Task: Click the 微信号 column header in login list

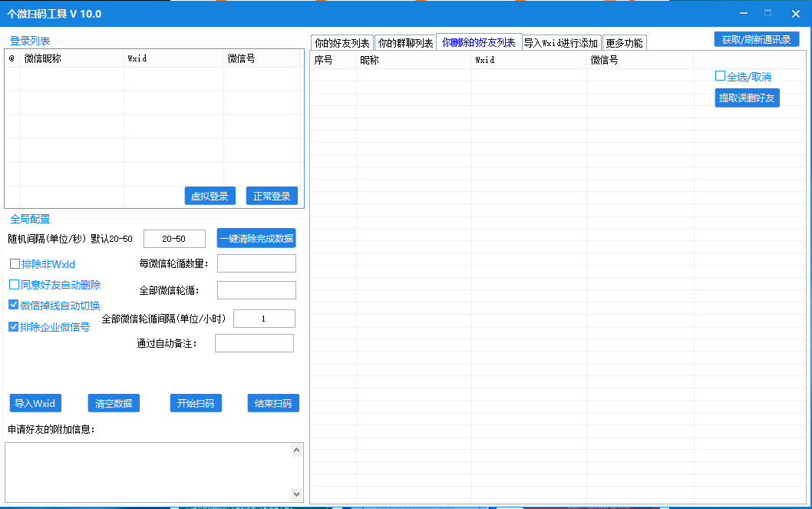Action: tap(262, 58)
